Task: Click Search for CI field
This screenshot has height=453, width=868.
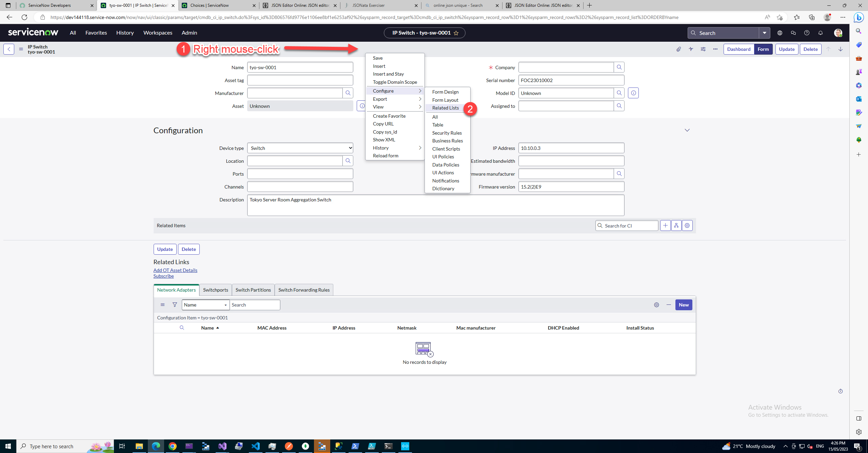Action: (x=627, y=225)
